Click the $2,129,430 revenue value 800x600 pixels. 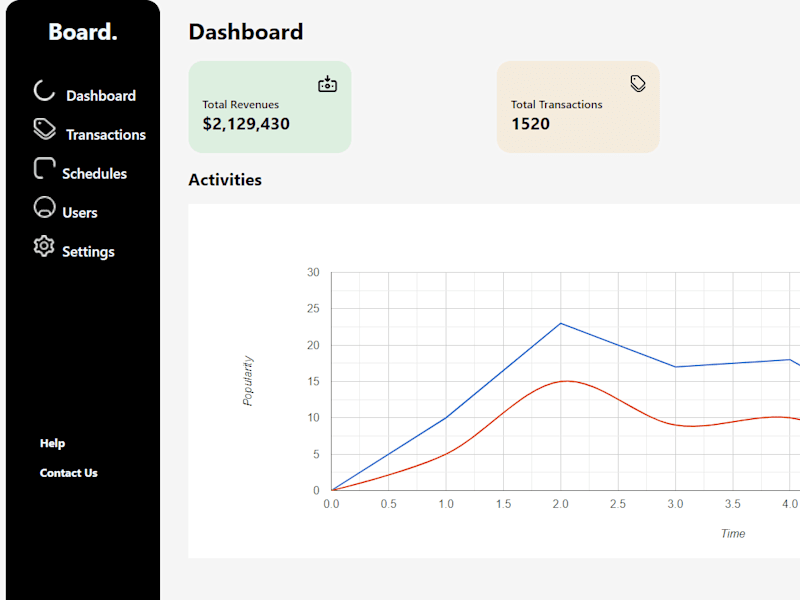[x=246, y=124]
